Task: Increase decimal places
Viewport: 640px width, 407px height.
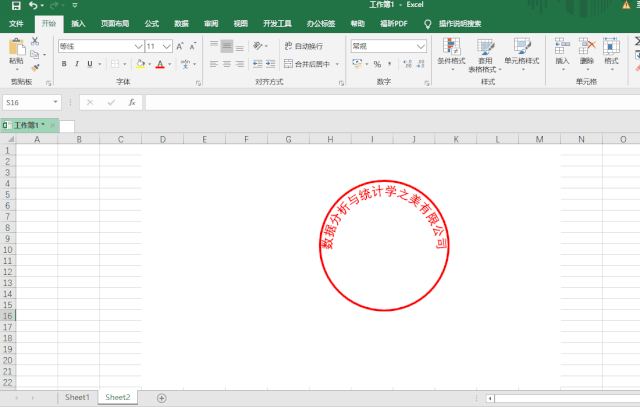Action: click(407, 64)
